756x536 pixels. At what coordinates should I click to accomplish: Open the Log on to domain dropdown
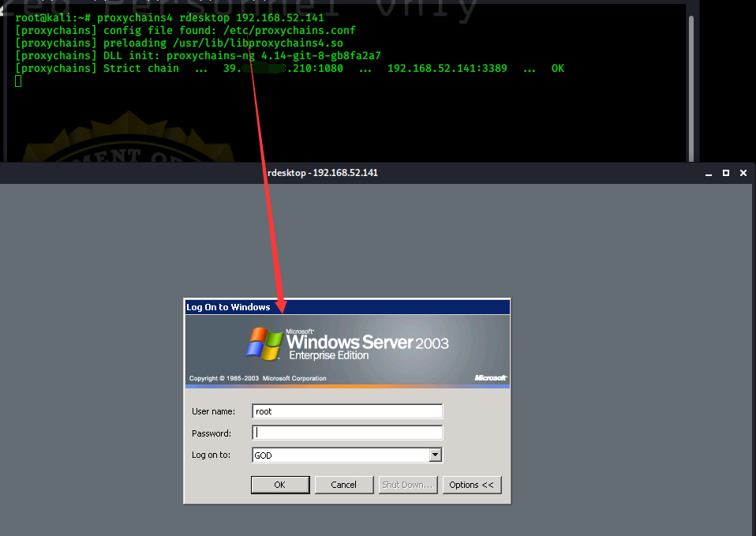point(436,455)
